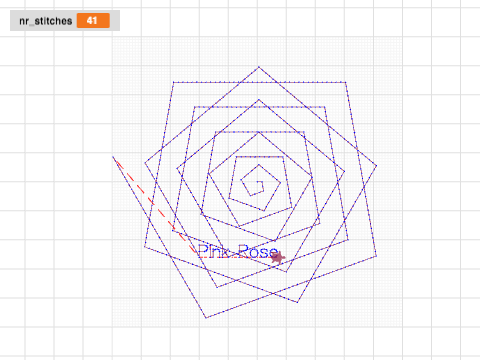Image resolution: width=480 pixels, height=360 pixels.
Task: Click the rightmost vertex of the outer diamond
Action: [x=376, y=166]
